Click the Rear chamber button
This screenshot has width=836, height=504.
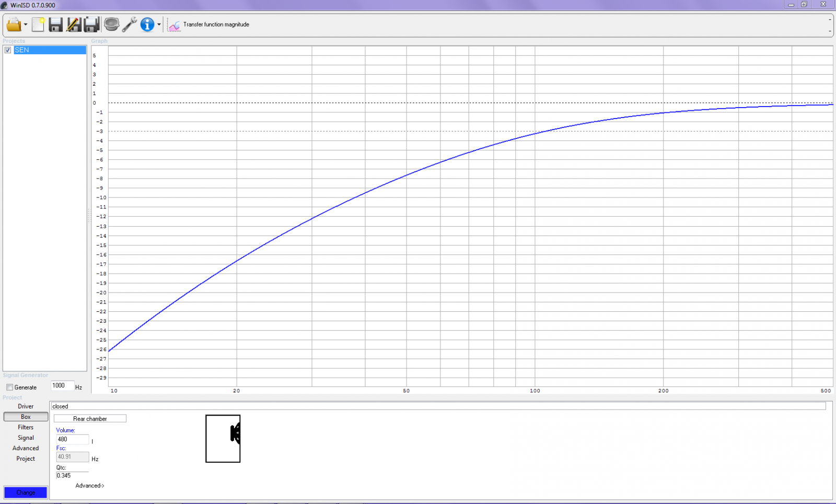(x=90, y=419)
